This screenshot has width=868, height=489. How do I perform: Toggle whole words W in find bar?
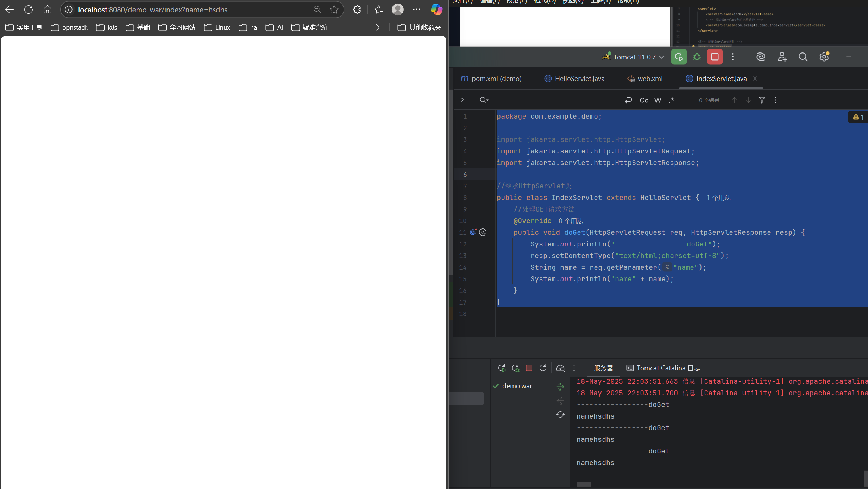tap(658, 100)
